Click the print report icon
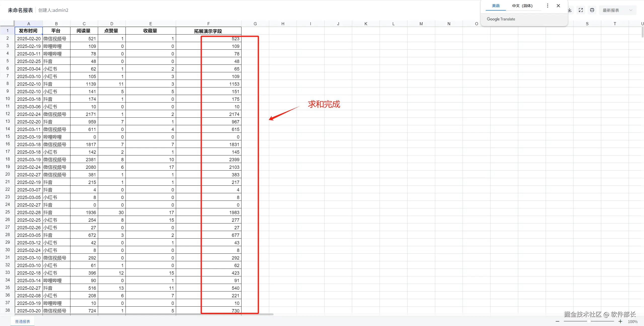The height and width of the screenshot is (326, 644). pyautogui.click(x=592, y=10)
